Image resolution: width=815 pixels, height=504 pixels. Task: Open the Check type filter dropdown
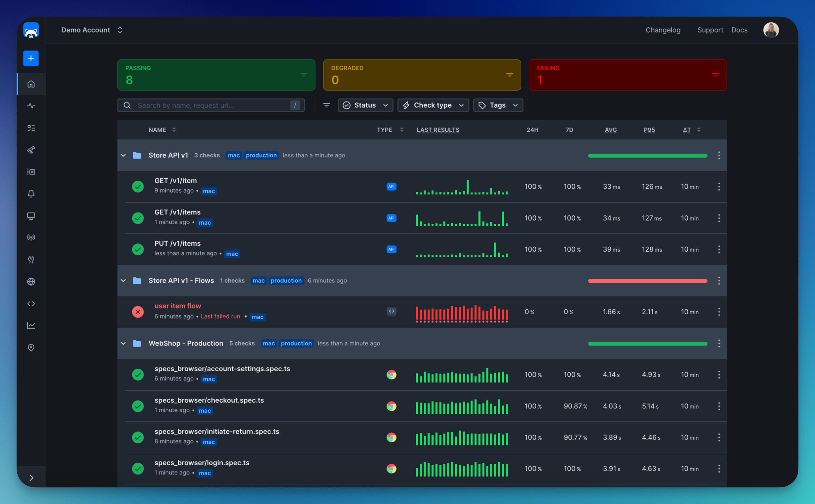pos(433,105)
